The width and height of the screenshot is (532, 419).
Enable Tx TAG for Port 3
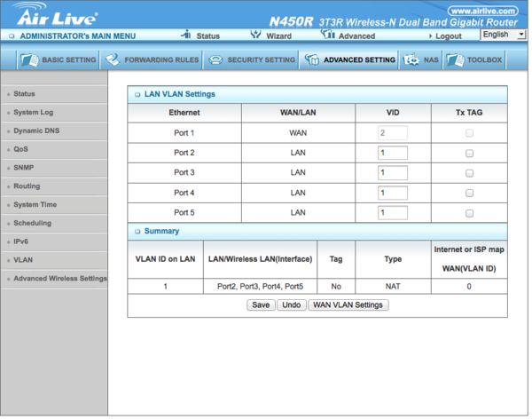(x=469, y=173)
